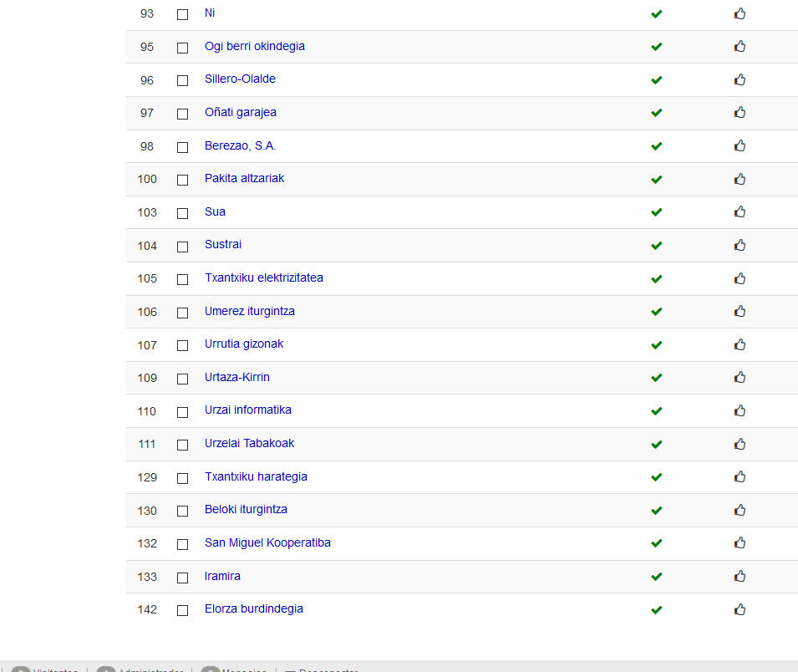The image size is (798, 672).
Task: Toggle published checkmark for Txantxiku elektrizitatea
Action: click(657, 279)
